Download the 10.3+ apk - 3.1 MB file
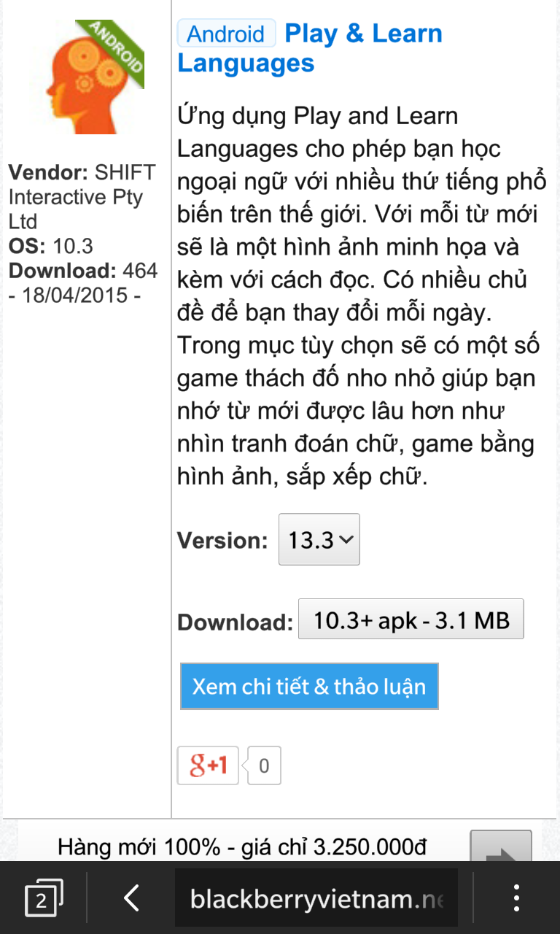 click(411, 620)
